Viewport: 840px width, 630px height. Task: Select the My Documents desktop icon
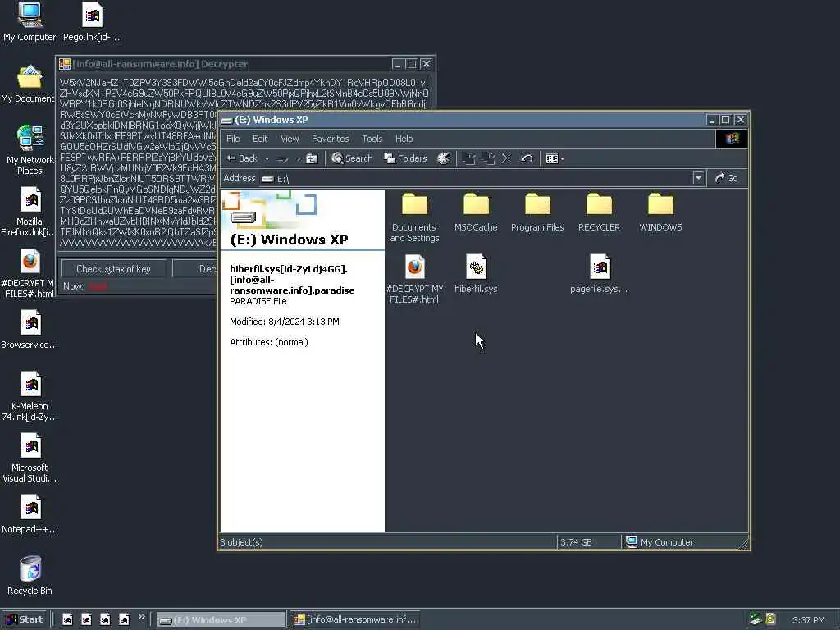click(28, 84)
